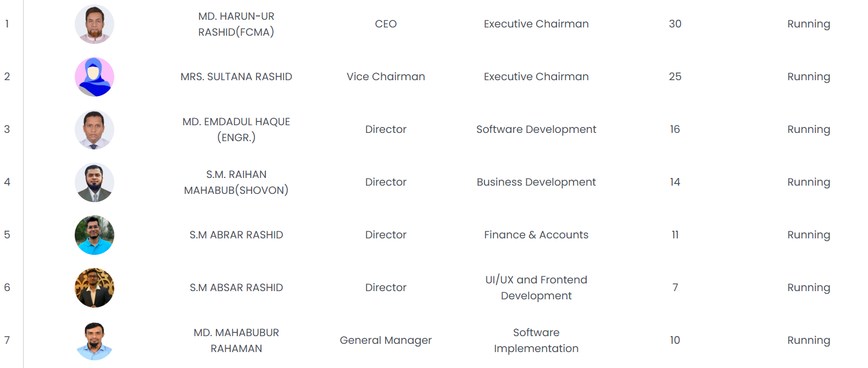Click the Business Development department cell

pos(536,182)
